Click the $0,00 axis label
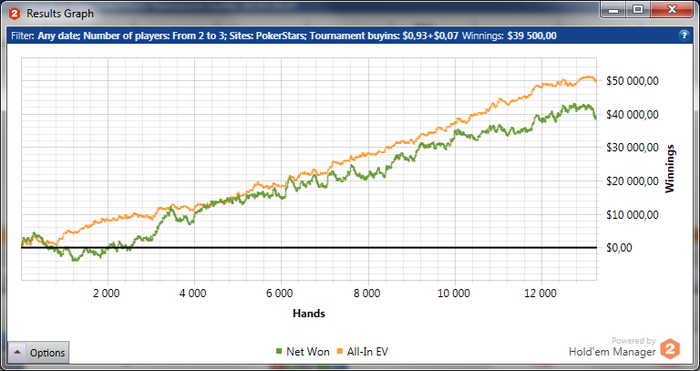Viewport: 700px width, 371px height. click(x=619, y=248)
